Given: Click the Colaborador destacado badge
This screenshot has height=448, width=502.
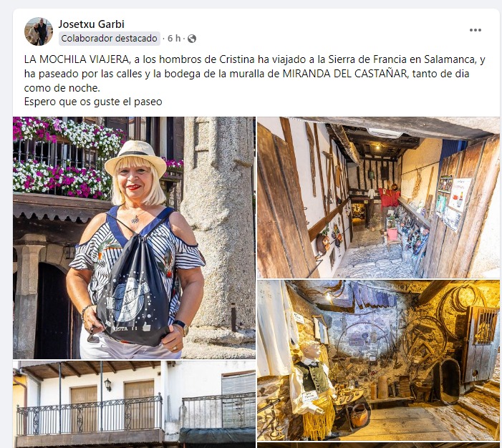Looking at the screenshot, I should (109, 39).
